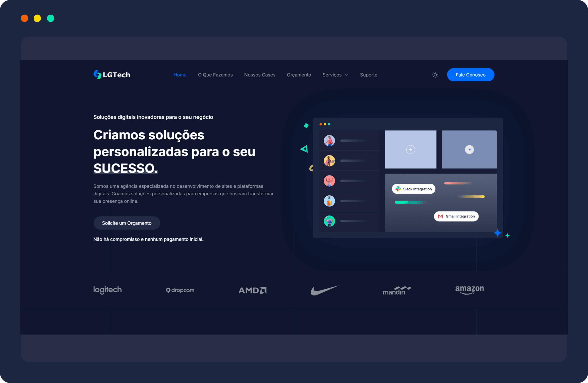The height and width of the screenshot is (383, 588).
Task: Enable the Gmail Integration option
Action: (x=456, y=216)
